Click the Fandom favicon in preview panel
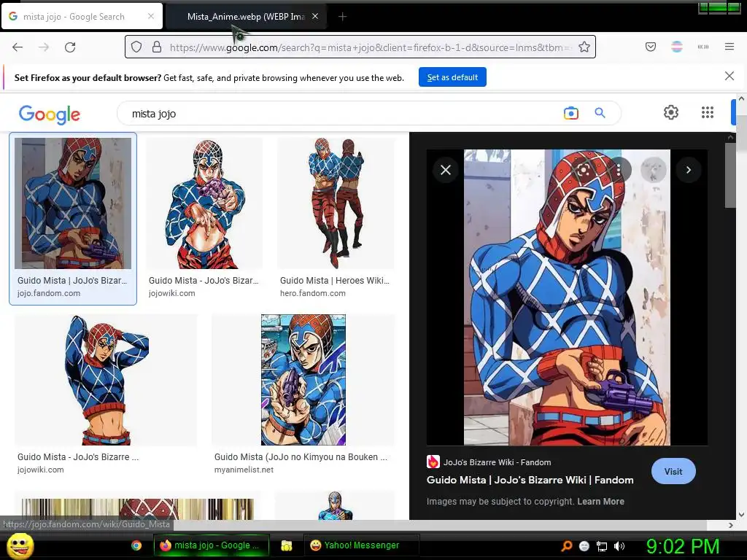The image size is (747, 560). tap(433, 462)
